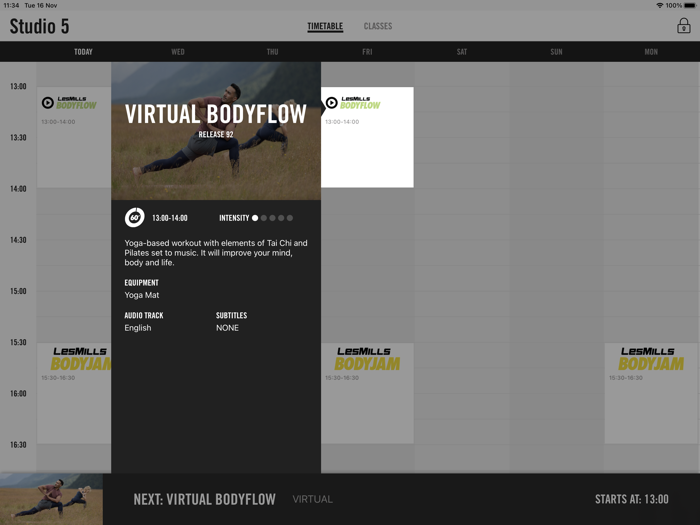Viewport: 700px width, 525px height.
Task: Select the TODAY day column header
Action: point(83,52)
